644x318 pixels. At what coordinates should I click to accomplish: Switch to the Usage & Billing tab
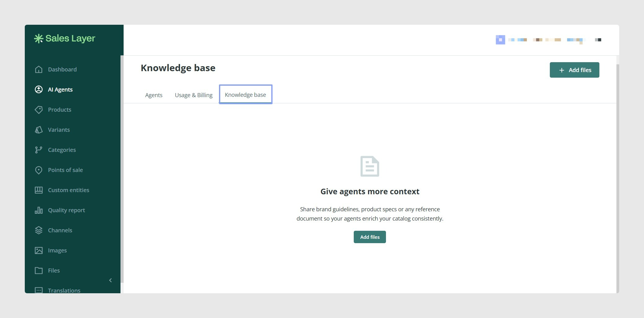194,95
